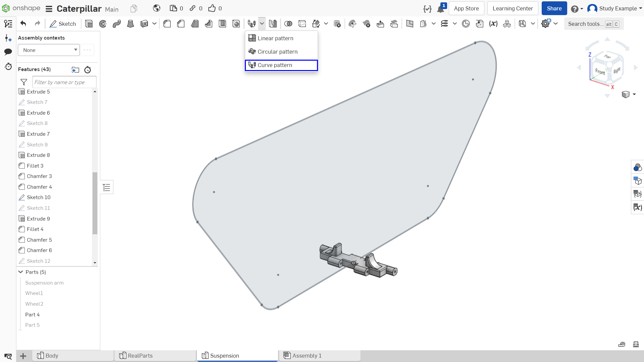Open Appearance panel on right edge
644x362 pixels.
[x=637, y=167]
